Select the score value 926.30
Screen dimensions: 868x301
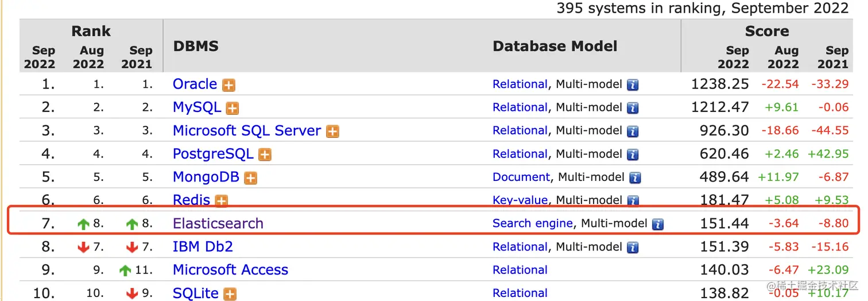pos(724,130)
